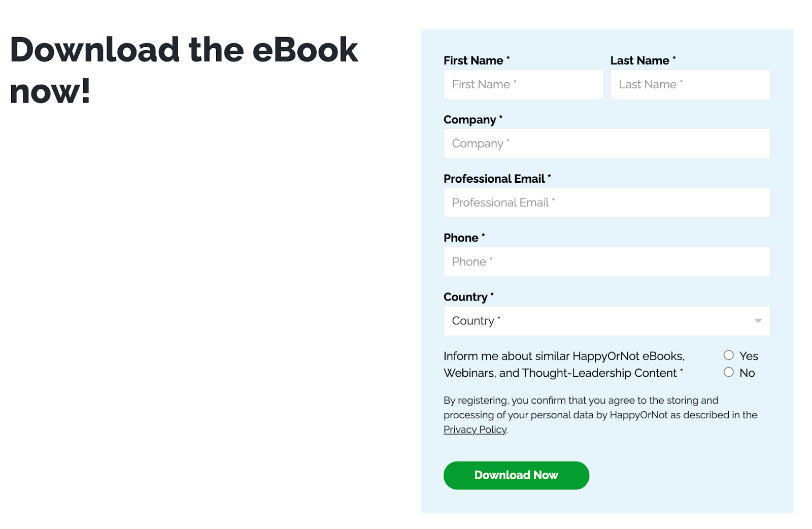
Task: Open the Privacy Policy link
Action: (475, 429)
